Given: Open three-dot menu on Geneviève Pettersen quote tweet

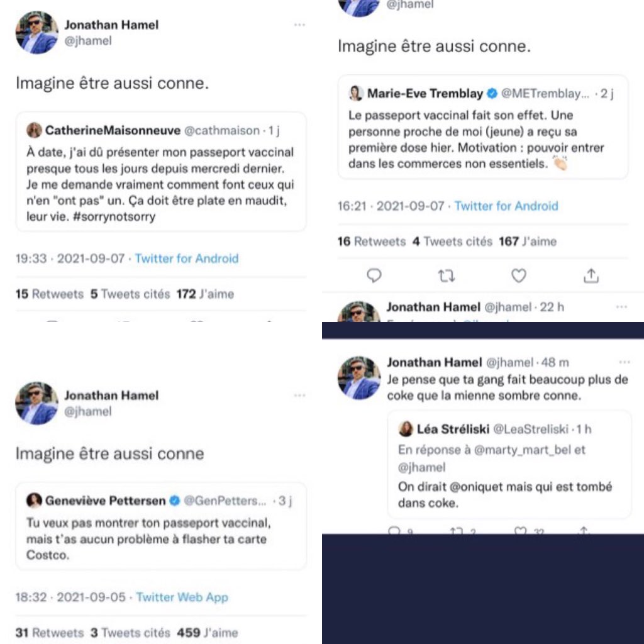Looking at the screenshot, I should pos(299,396).
